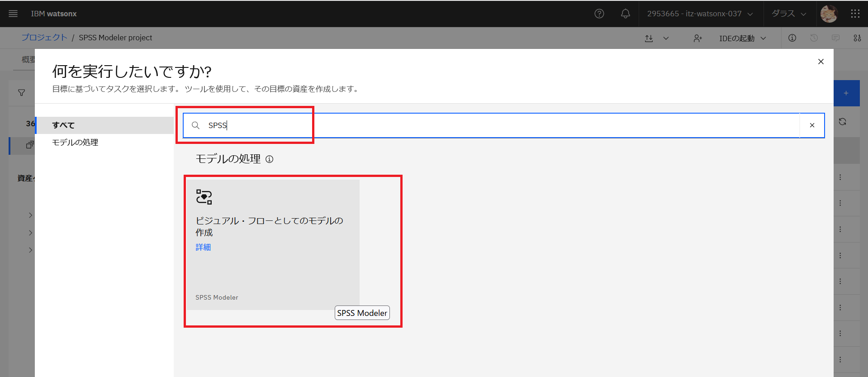The height and width of the screenshot is (377, 868).
Task: Click the add collaborator icon
Action: pos(698,38)
